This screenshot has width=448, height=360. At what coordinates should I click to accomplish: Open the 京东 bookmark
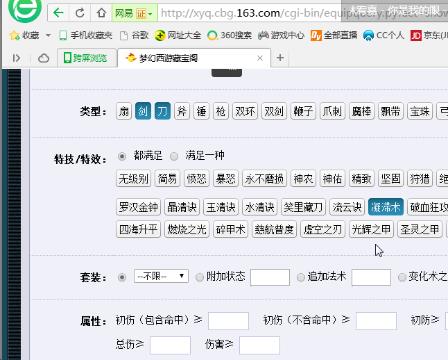click(429, 35)
